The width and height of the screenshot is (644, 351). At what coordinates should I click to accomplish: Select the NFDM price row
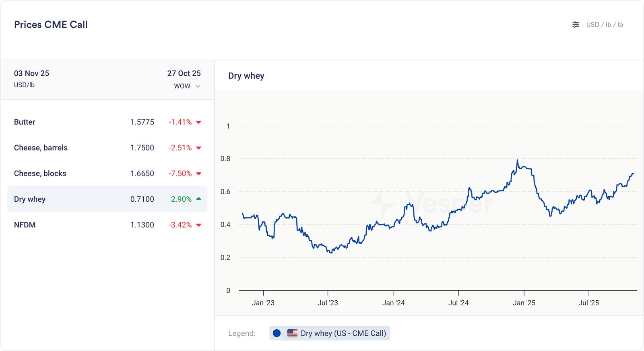[107, 225]
